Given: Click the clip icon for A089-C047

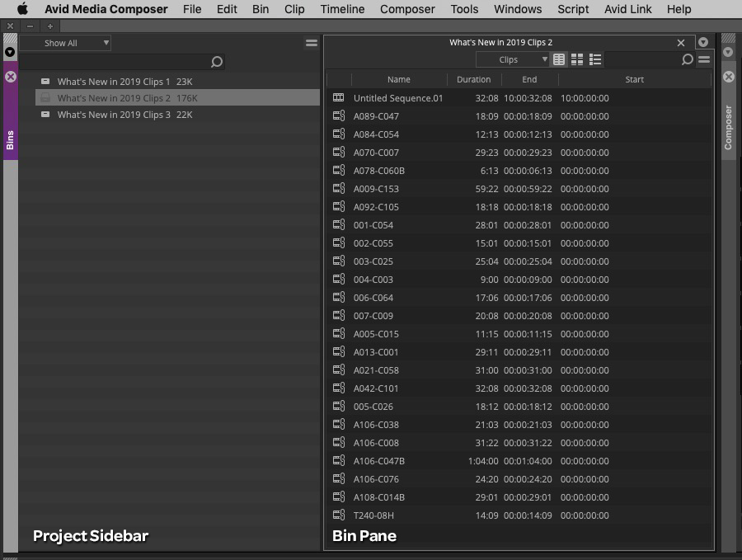Looking at the screenshot, I should point(338,116).
